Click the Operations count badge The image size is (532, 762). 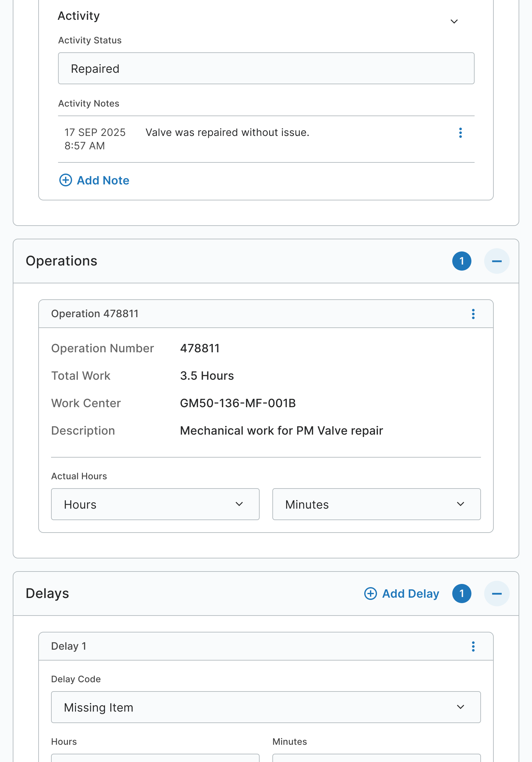coord(462,261)
